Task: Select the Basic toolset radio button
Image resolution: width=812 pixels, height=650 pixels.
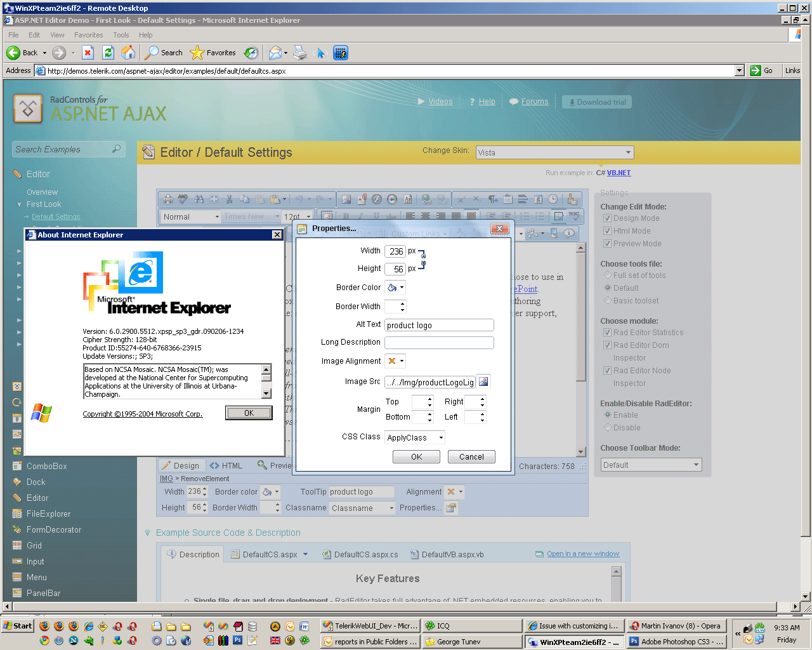Action: coord(607,301)
